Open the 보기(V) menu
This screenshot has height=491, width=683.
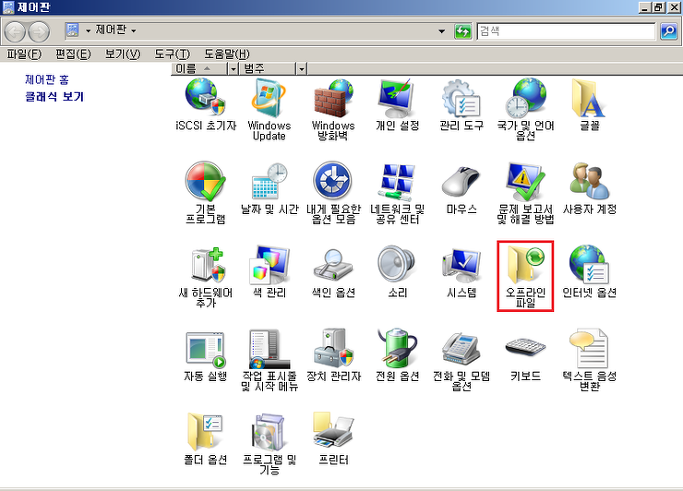point(122,54)
